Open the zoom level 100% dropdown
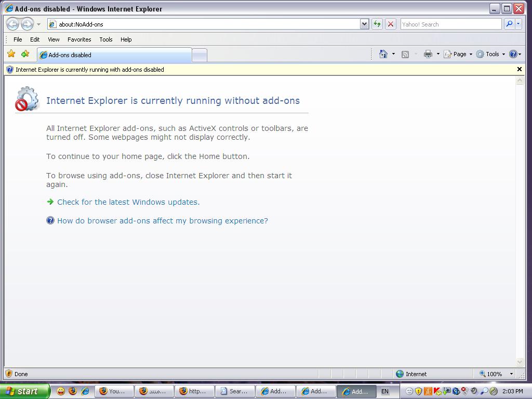Screen dimensions: 532x399 point(511,374)
